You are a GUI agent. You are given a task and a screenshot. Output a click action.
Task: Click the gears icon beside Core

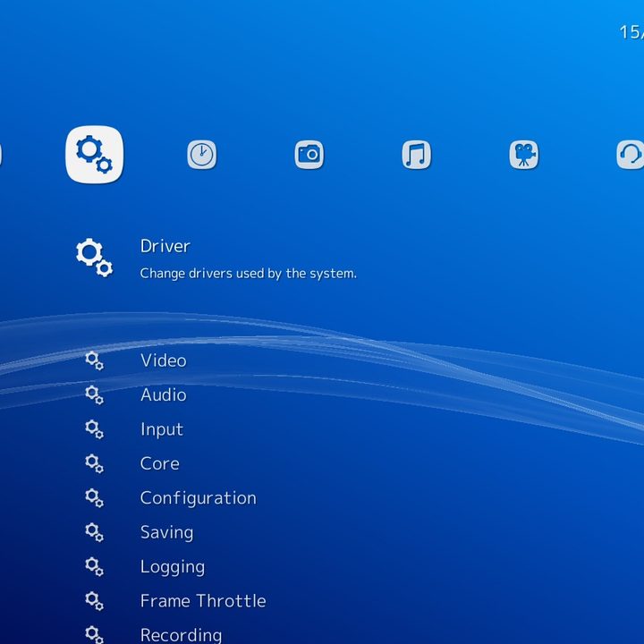tap(95, 464)
